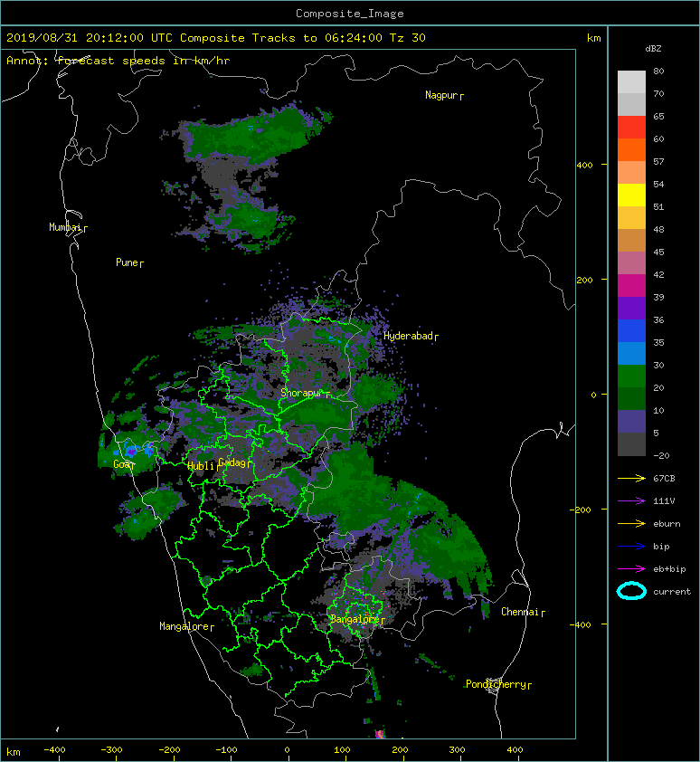Click the blue storm cell near Goa
700x762 pixels.
[x=132, y=450]
